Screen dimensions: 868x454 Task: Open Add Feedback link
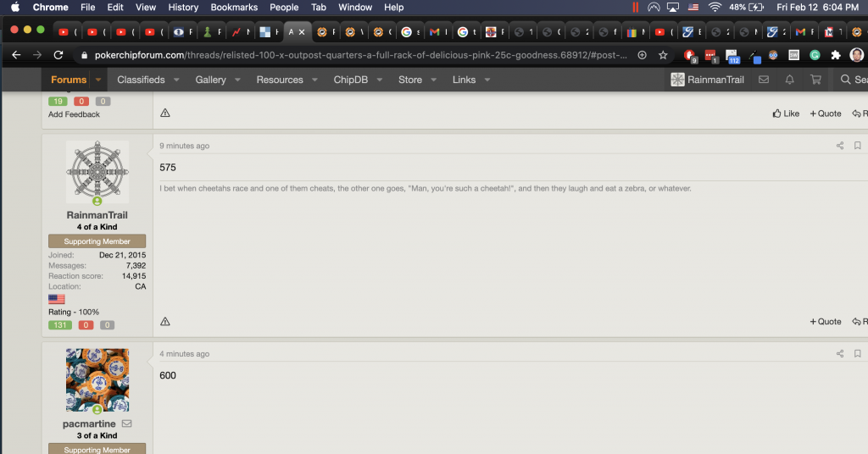click(74, 113)
